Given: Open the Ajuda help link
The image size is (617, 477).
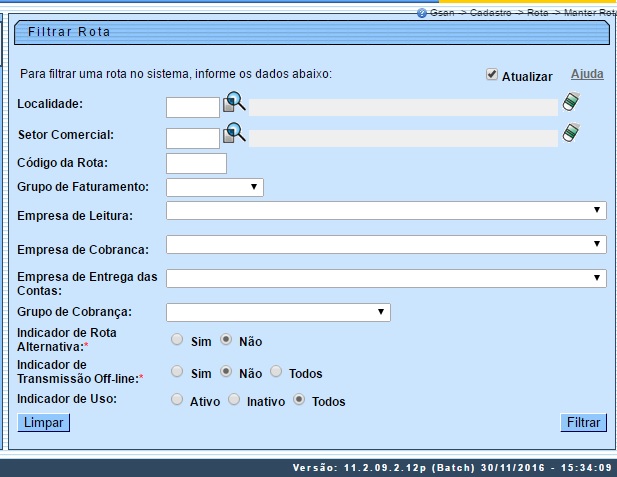Looking at the screenshot, I should [586, 75].
